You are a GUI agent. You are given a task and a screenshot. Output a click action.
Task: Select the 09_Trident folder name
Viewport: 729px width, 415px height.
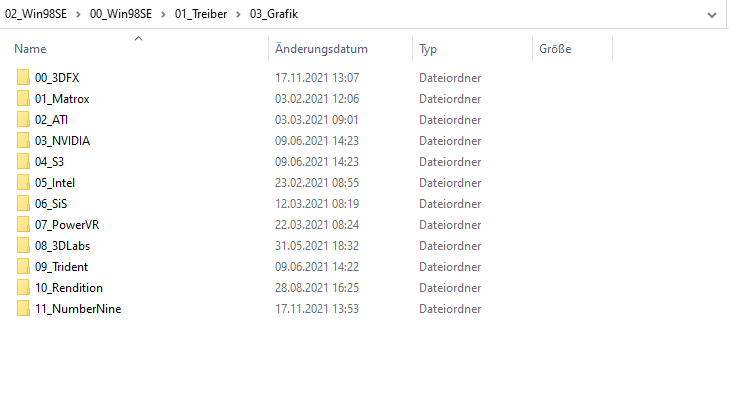[61, 266]
